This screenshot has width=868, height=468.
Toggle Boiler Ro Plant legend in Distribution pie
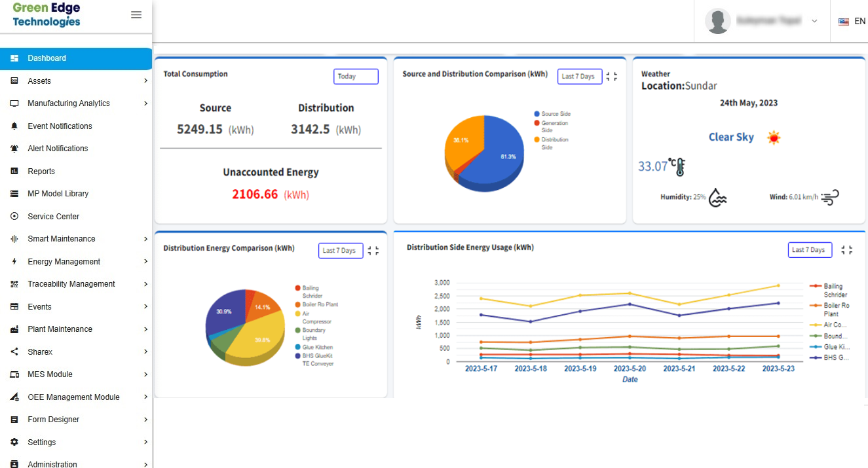(320, 304)
